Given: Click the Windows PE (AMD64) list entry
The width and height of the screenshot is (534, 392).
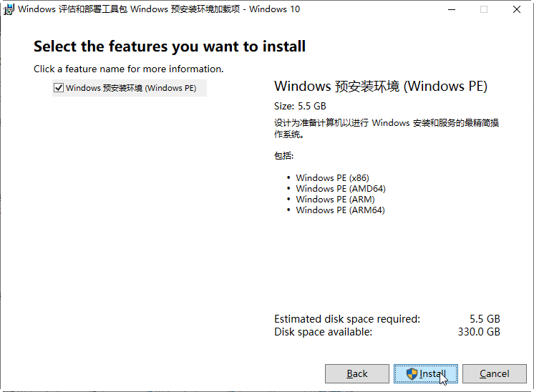Looking at the screenshot, I should point(340,189).
